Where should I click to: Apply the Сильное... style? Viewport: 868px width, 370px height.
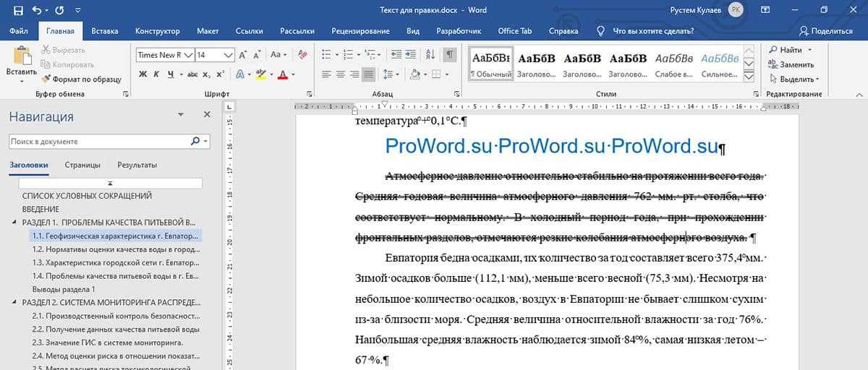click(x=719, y=64)
